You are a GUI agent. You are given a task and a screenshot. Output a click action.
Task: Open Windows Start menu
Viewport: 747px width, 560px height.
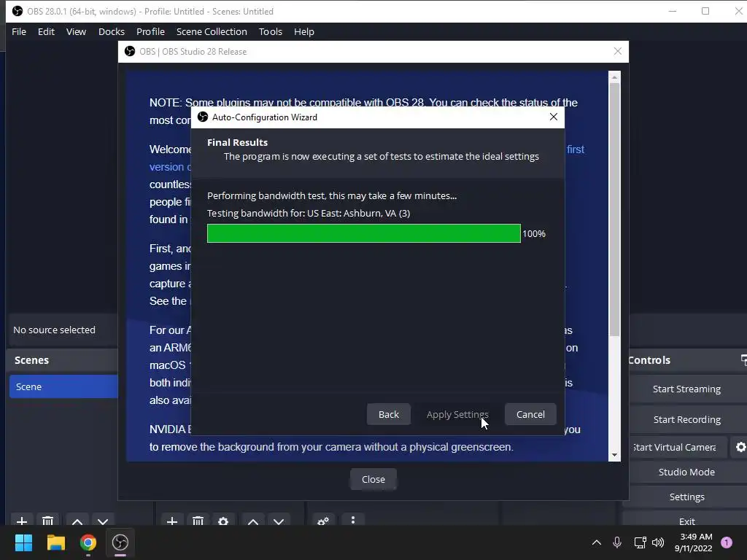pyautogui.click(x=23, y=542)
